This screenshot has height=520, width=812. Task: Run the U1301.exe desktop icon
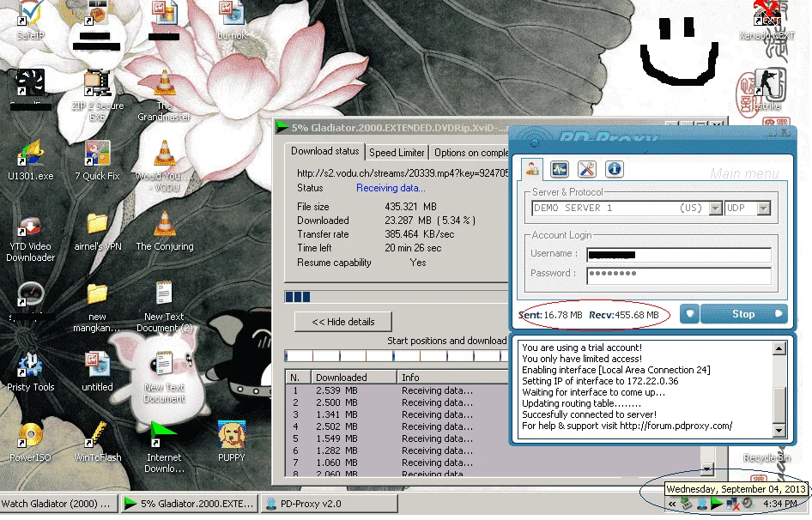[x=31, y=160]
